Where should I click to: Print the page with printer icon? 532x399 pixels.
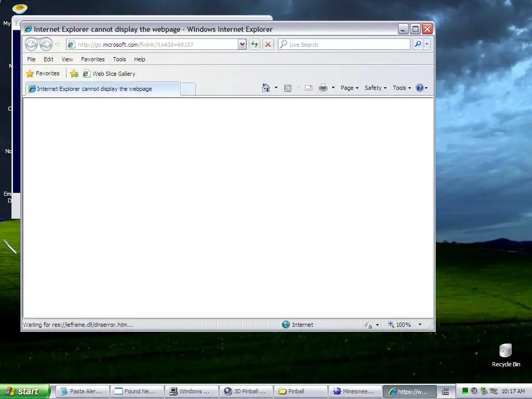click(323, 88)
